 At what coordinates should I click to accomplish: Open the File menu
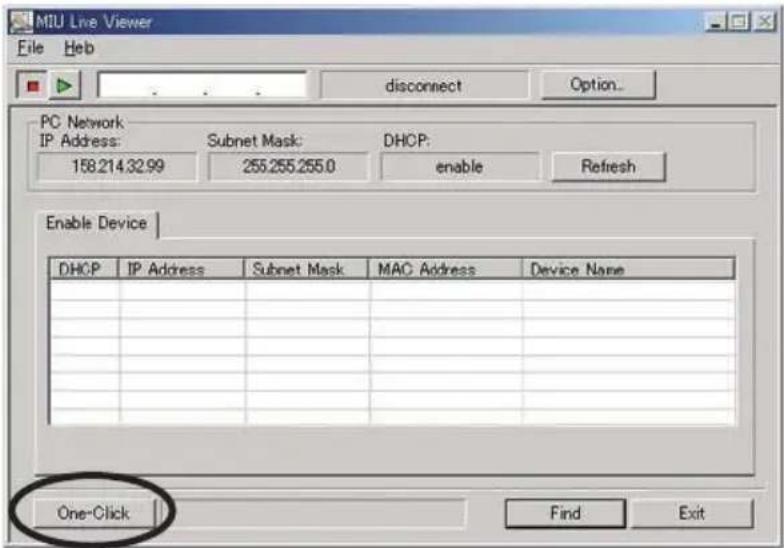tap(30, 48)
